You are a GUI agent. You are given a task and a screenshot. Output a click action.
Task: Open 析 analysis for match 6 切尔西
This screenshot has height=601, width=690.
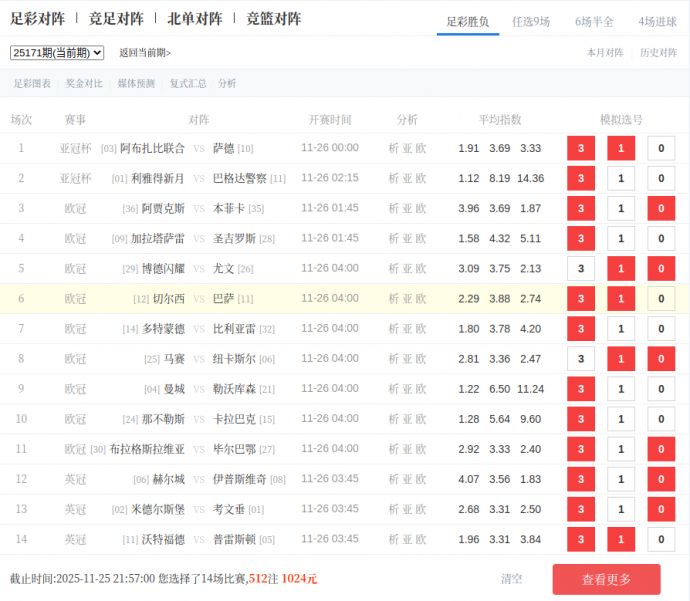(393, 299)
